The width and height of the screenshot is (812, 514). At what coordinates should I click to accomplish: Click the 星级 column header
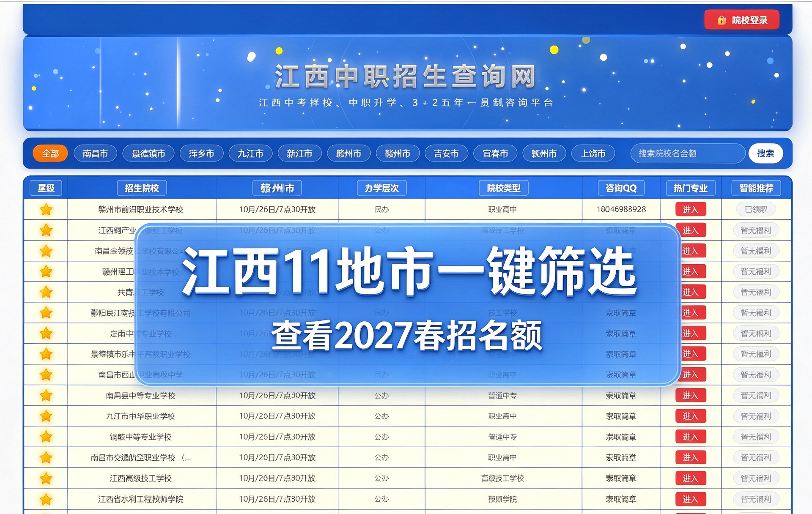click(x=46, y=188)
